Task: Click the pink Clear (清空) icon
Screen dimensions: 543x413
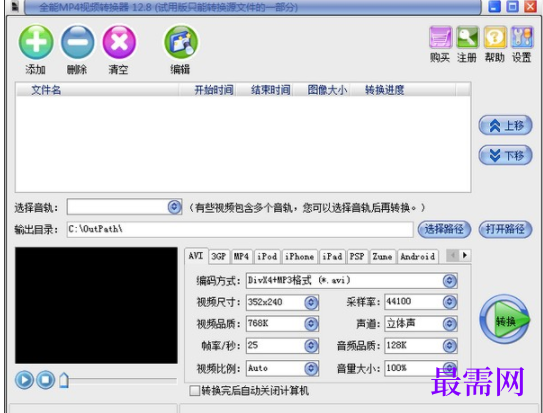Action: pos(119,42)
